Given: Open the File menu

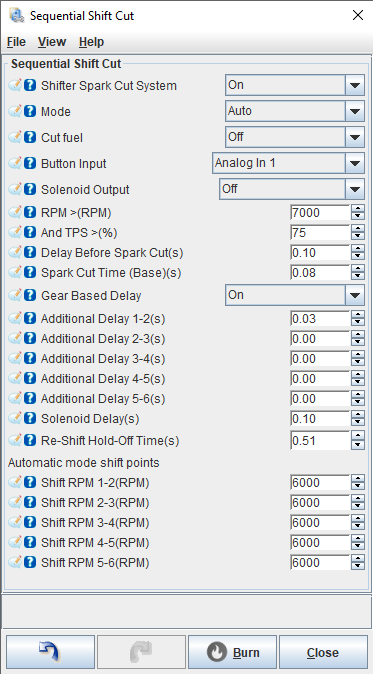Looking at the screenshot, I should coord(16,42).
